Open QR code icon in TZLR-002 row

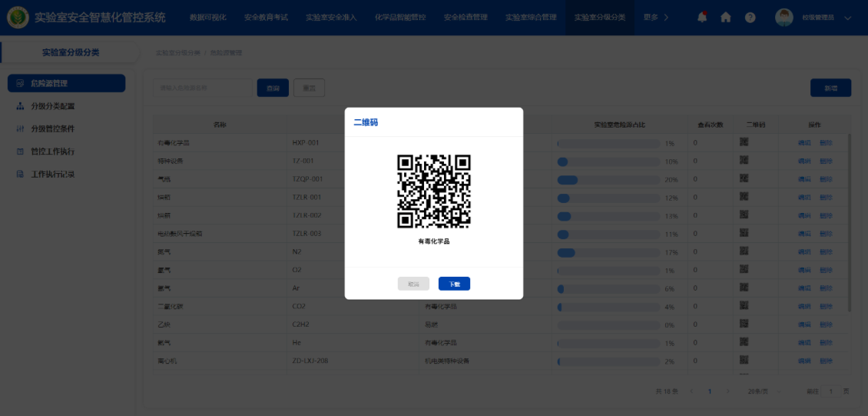(x=744, y=215)
